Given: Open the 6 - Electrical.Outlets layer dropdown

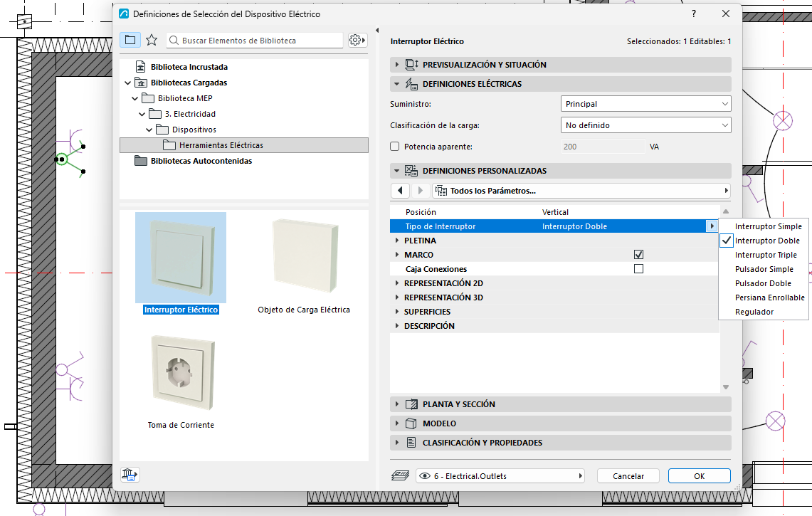Looking at the screenshot, I should click(x=500, y=476).
